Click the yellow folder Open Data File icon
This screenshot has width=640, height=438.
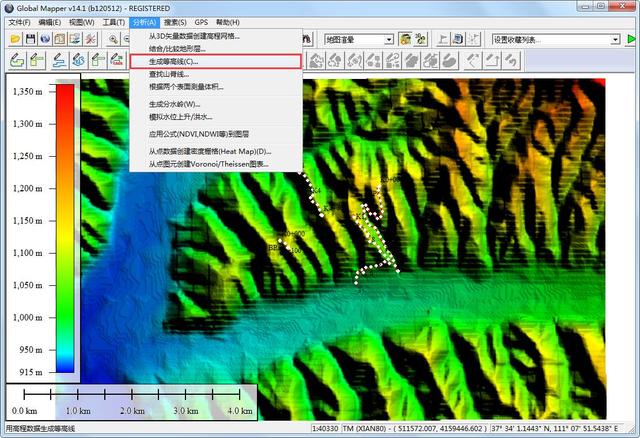point(16,39)
